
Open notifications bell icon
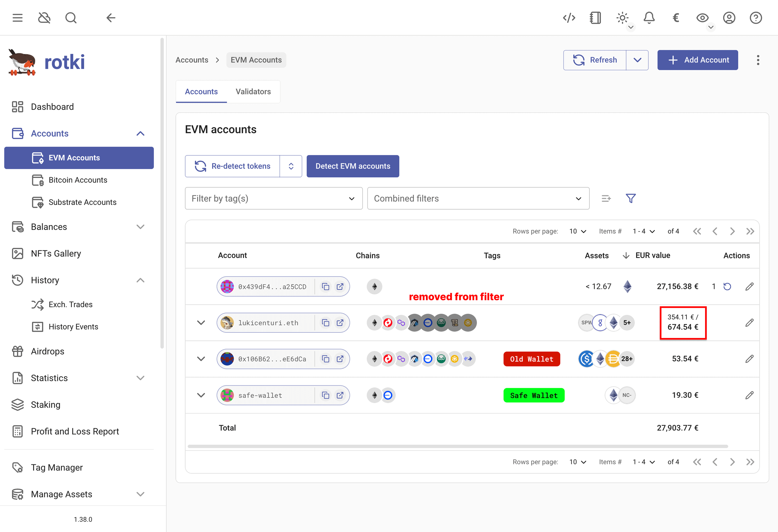pos(649,18)
